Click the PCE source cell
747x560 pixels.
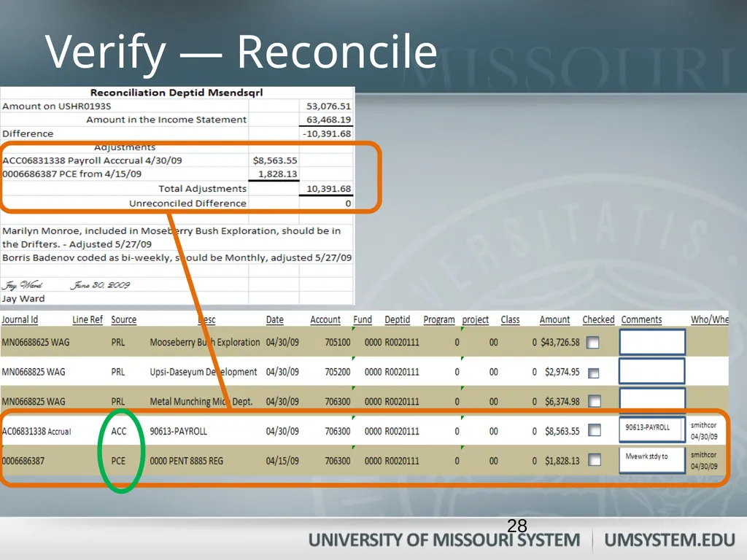click(118, 461)
